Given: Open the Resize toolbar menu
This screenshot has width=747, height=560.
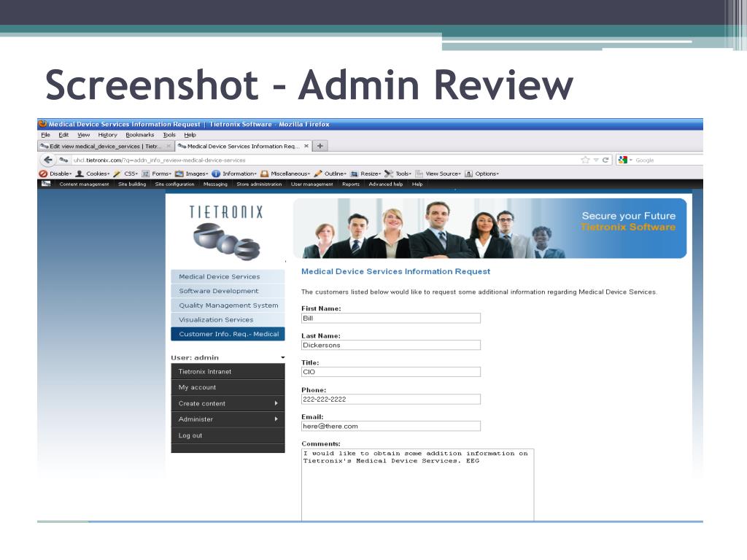Looking at the screenshot, I should point(365,174).
